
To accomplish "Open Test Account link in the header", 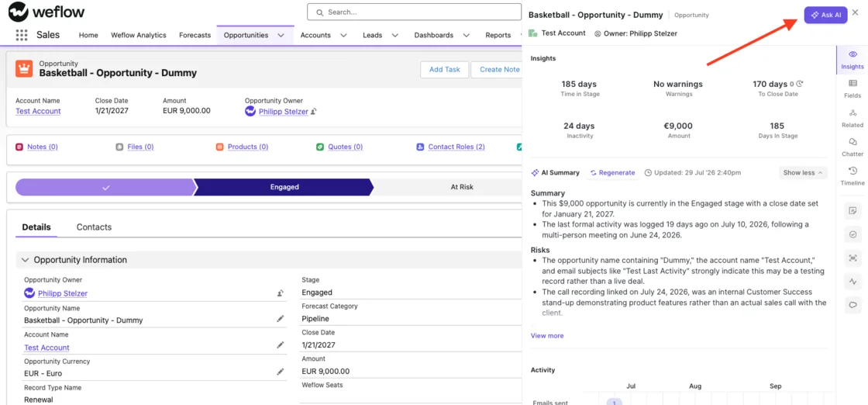I will (38, 111).
